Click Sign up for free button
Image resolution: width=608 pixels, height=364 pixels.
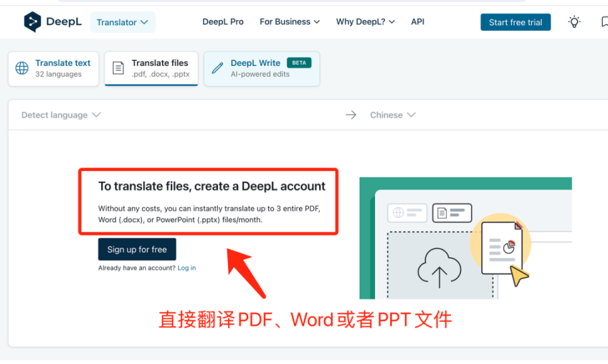[137, 249]
